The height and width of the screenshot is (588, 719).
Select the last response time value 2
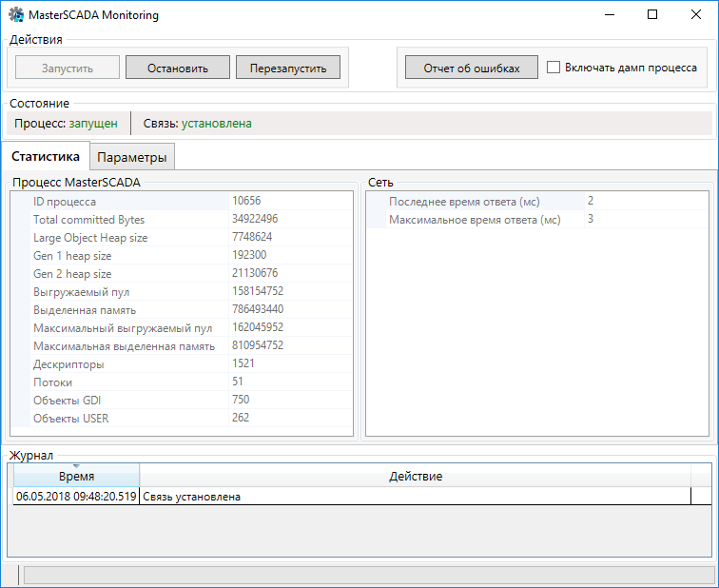591,201
